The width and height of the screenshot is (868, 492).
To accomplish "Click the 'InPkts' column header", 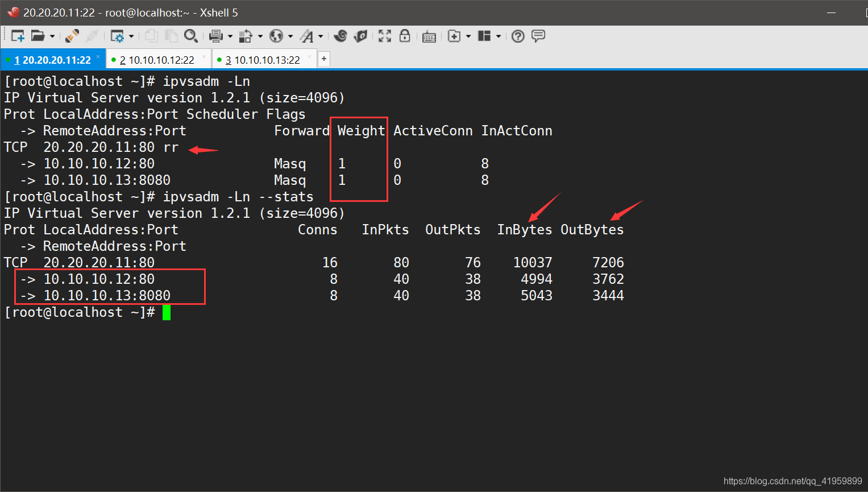I will point(385,230).
